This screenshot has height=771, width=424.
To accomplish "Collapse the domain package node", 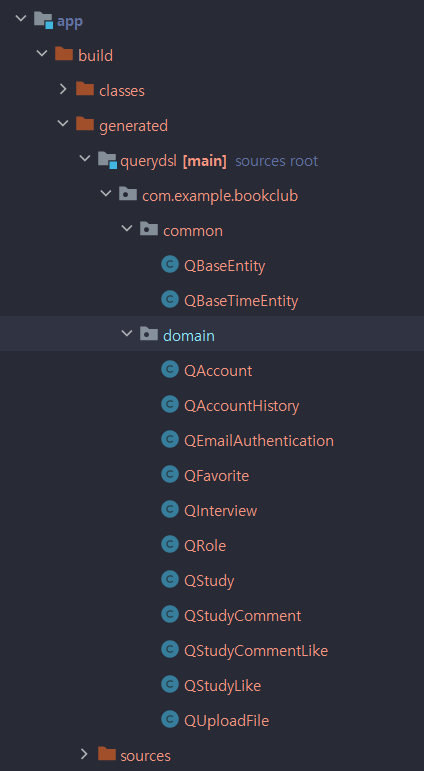I will 127,334.
